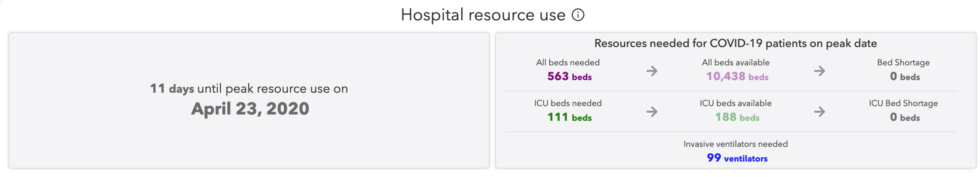Click the 111 beds ICU needed value
Viewport: 980px width, 177px height.
click(x=569, y=117)
